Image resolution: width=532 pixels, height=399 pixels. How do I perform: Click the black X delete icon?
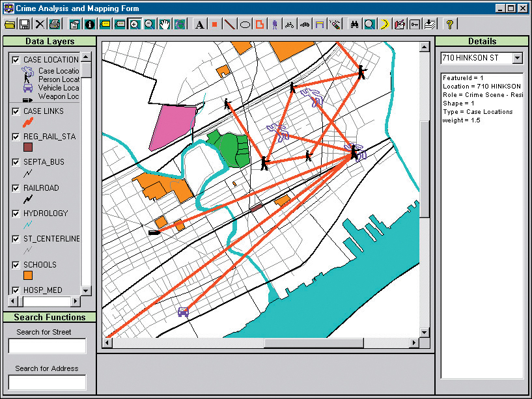tap(40, 25)
